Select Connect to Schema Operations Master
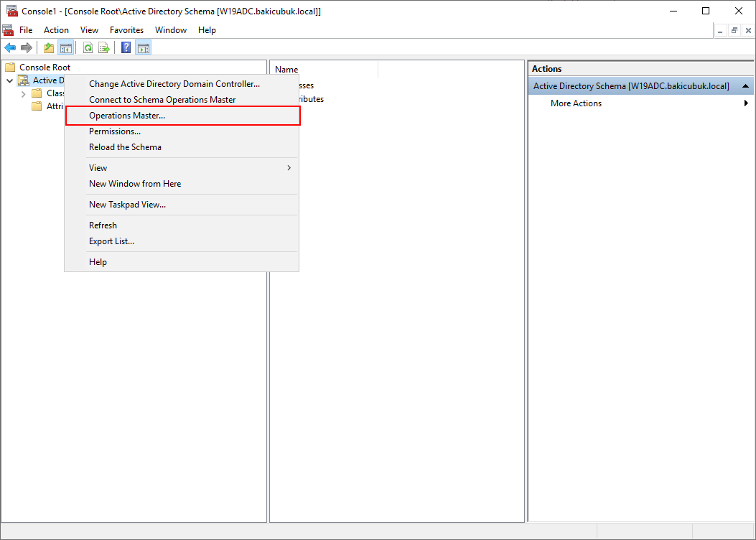 click(x=182, y=100)
